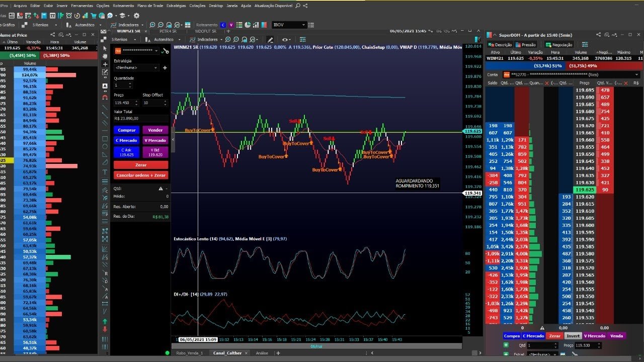Click the search magnifier in menu bar

(x=298, y=6)
